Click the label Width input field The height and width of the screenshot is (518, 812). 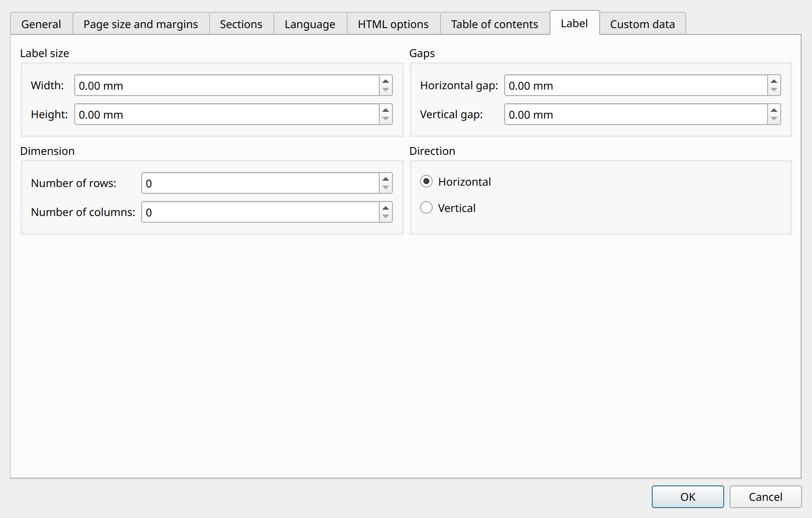(x=227, y=85)
